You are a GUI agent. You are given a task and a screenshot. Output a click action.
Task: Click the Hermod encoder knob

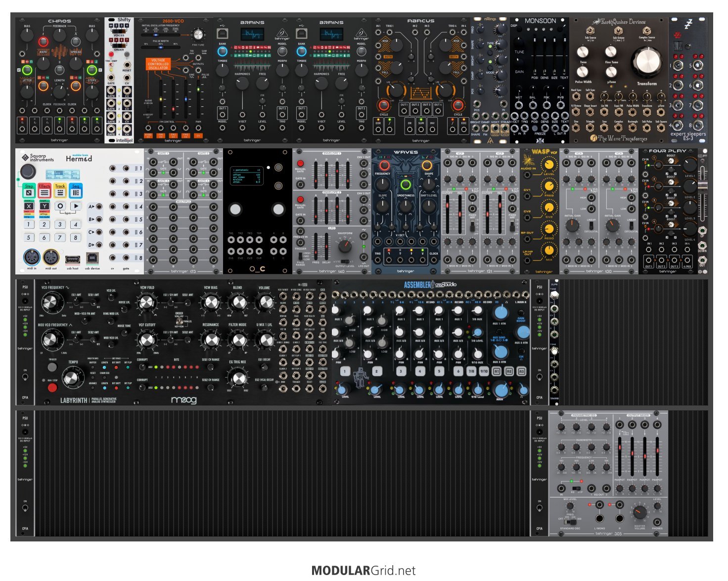click(28, 172)
